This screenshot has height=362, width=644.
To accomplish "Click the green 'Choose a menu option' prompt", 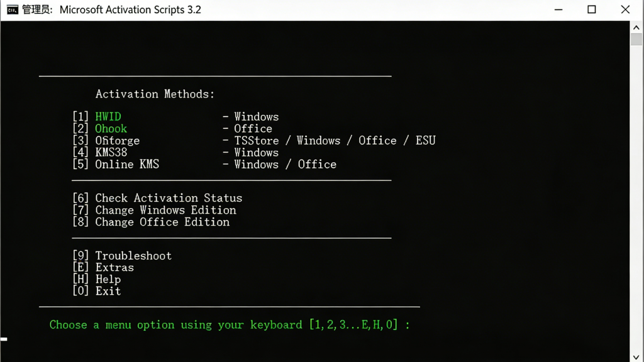I will [230, 325].
